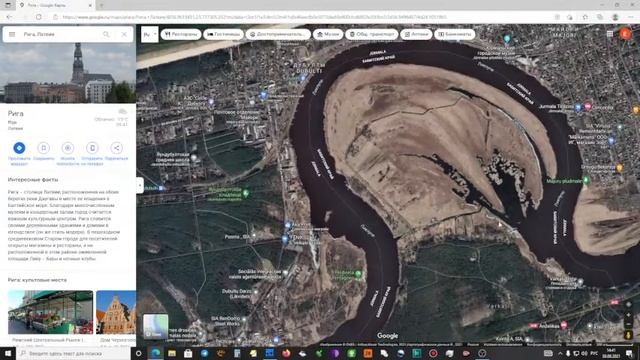Select the Достопримечательности filter chip

click(278, 34)
